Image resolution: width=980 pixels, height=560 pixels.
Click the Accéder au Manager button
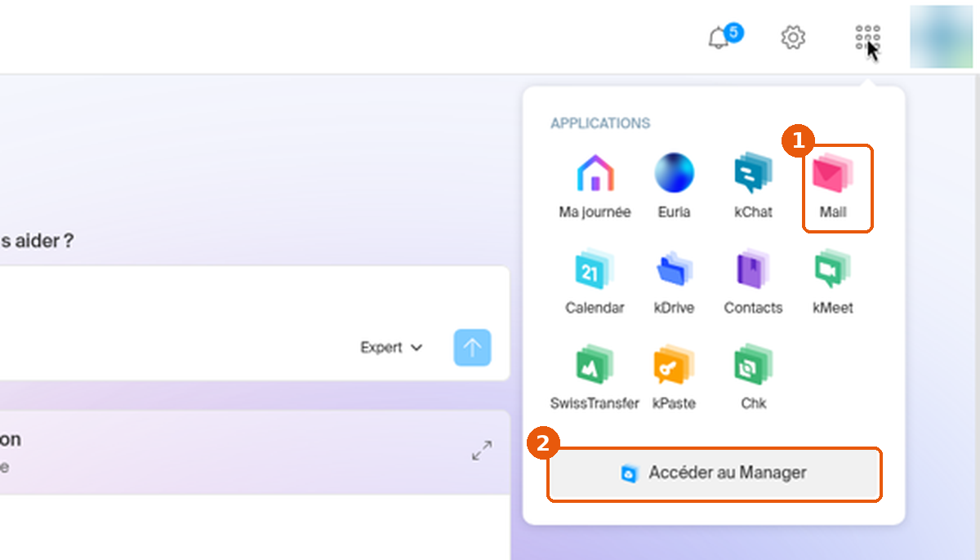(x=715, y=473)
